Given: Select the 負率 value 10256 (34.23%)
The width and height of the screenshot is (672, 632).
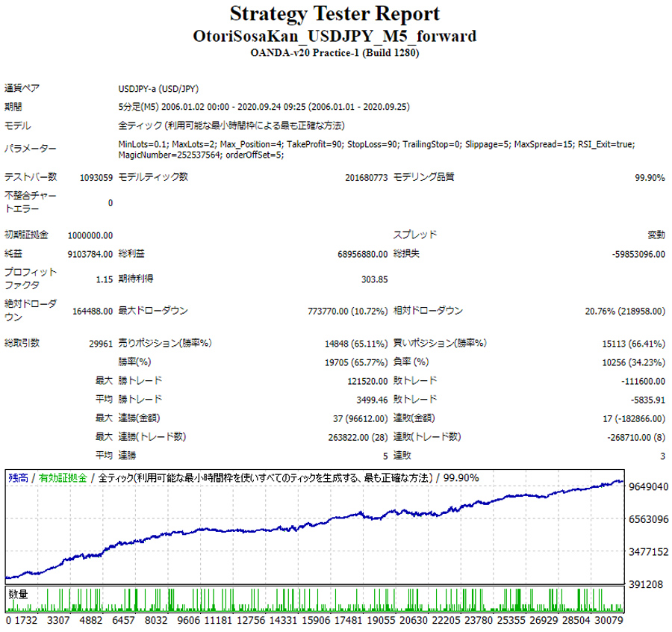Looking at the screenshot, I should (634, 363).
